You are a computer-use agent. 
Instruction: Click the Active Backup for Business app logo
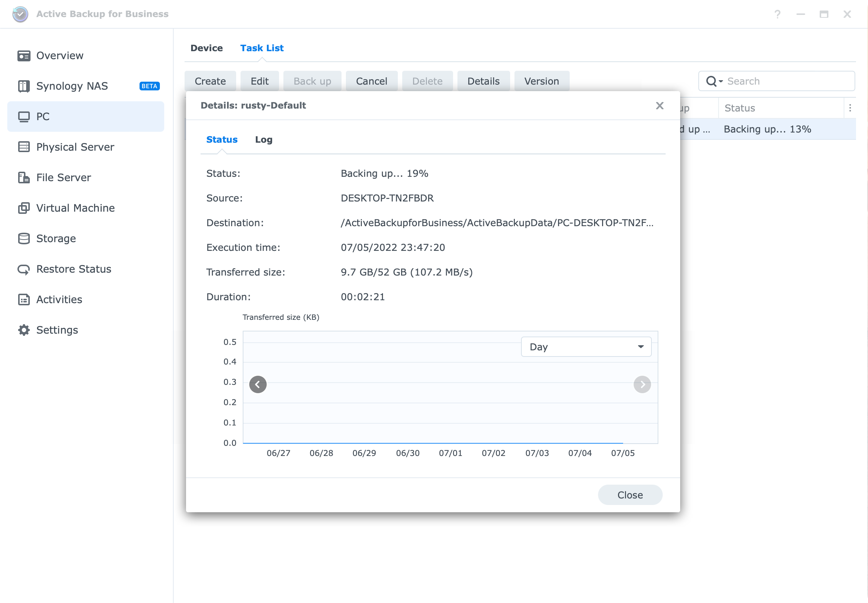click(20, 14)
